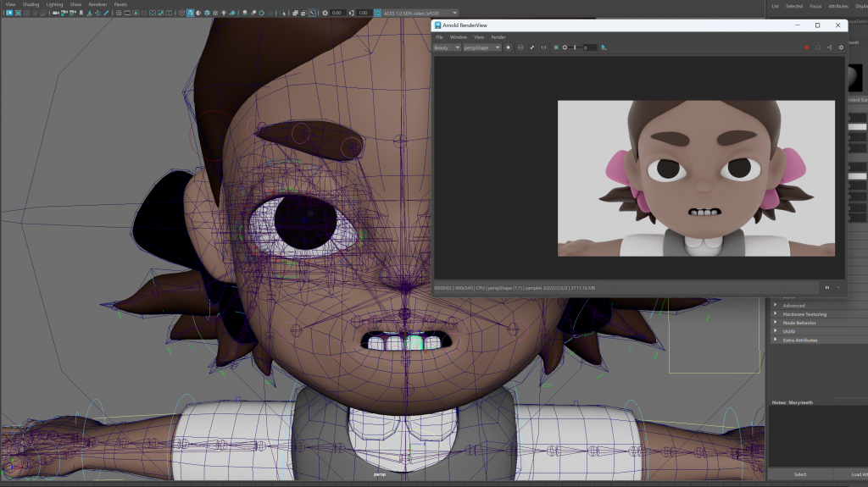Open the viewport Shading menu
The width and height of the screenshot is (868, 487).
coord(31,4)
